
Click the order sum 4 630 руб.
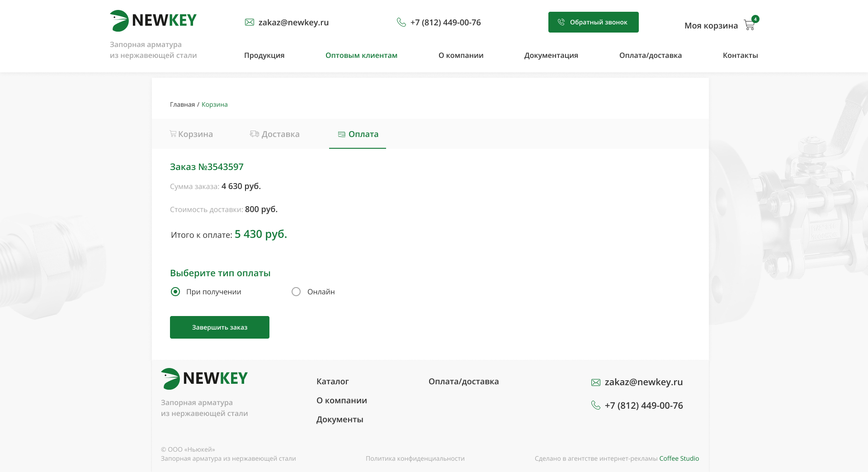tap(241, 186)
